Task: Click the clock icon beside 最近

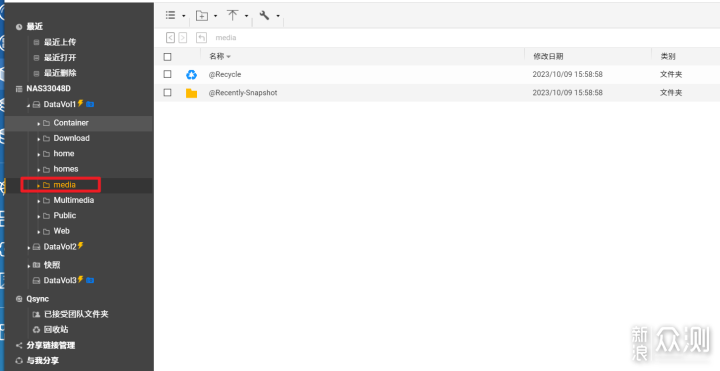Action: click(x=19, y=27)
